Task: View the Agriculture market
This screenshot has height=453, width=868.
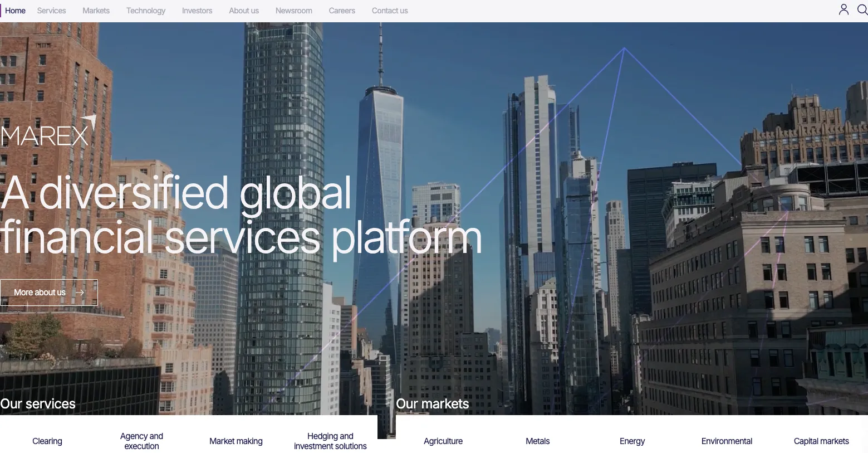Action: point(443,441)
